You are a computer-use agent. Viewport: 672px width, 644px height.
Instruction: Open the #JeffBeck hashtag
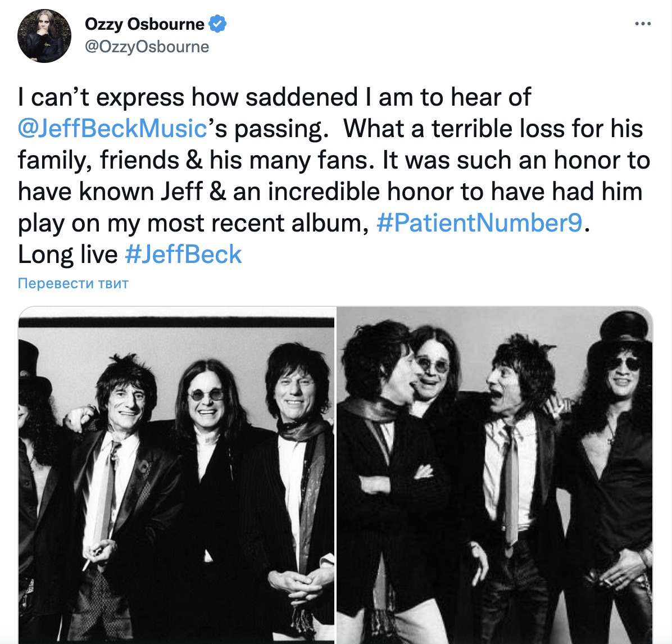click(183, 254)
